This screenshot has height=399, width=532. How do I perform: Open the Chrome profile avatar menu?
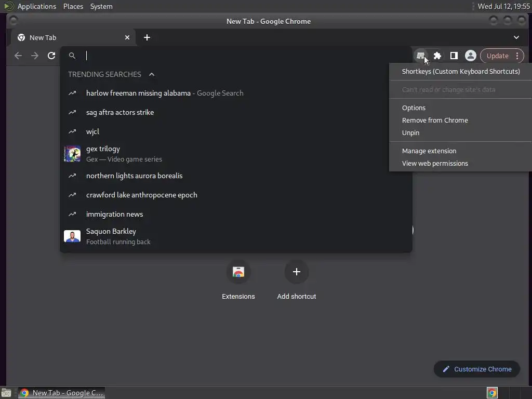coord(471,56)
